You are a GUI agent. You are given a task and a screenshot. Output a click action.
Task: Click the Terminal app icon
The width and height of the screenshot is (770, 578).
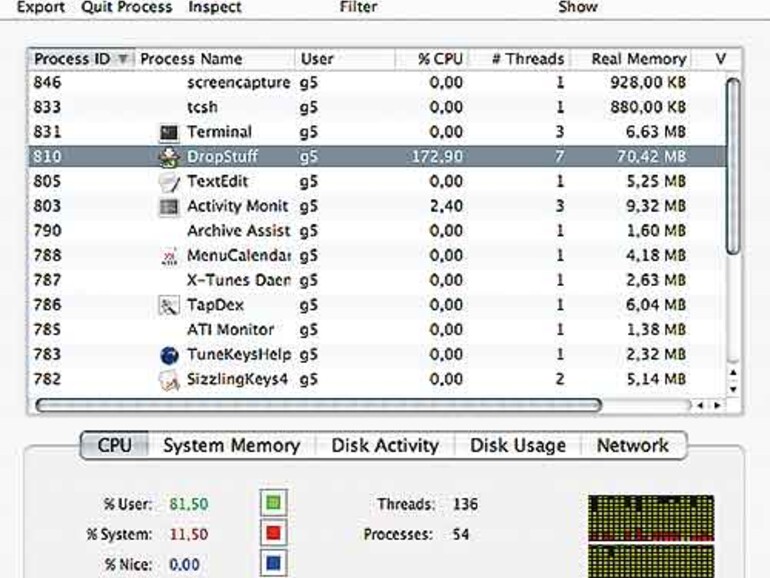pos(169,132)
